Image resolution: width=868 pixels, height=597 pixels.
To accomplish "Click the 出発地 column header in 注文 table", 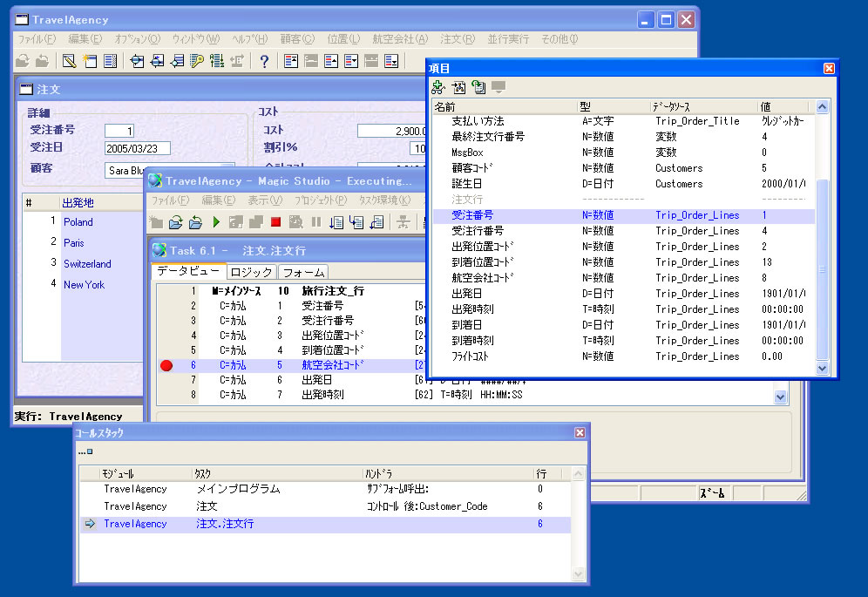I will 99,203.
